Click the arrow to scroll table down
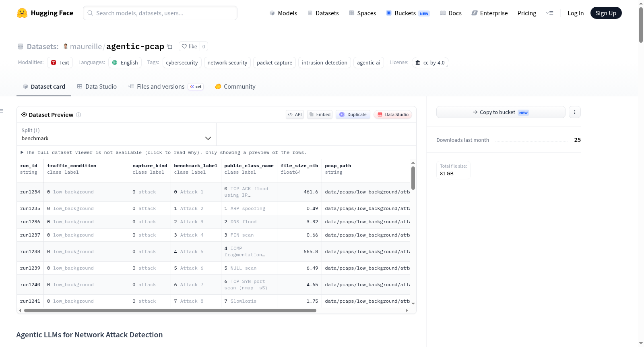644x347 pixels. pyautogui.click(x=413, y=303)
